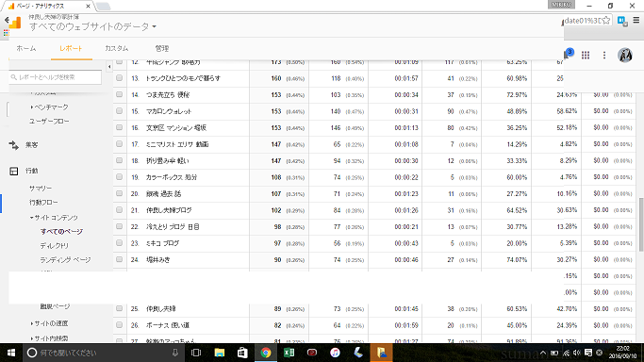Select the レポート tab
644x362 pixels.
pos(71,48)
